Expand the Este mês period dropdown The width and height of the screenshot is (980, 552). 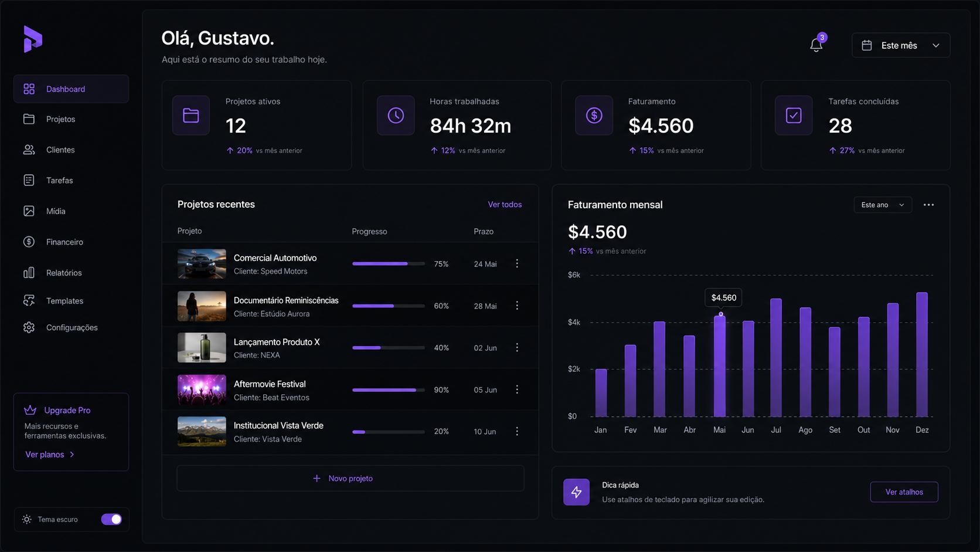pos(901,45)
